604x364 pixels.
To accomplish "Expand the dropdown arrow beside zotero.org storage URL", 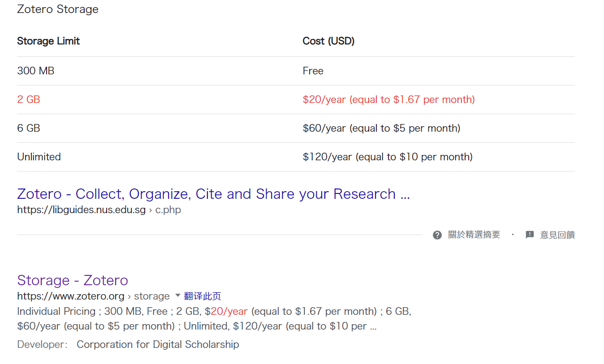I will coord(177,295).
